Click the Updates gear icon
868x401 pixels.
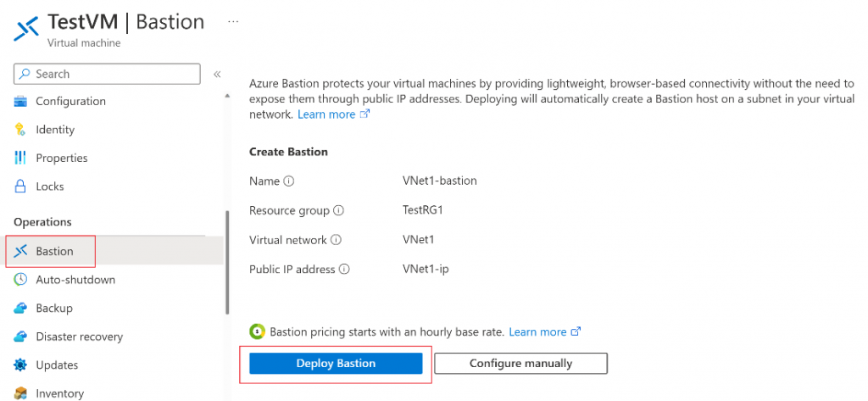20,365
